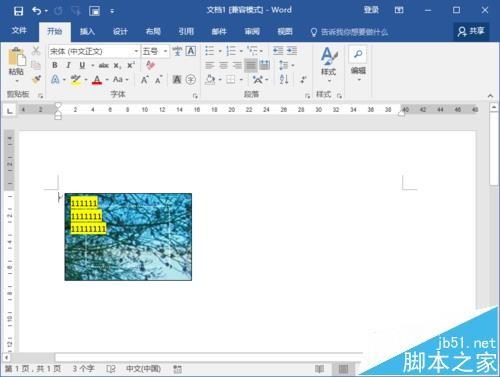Insert enclosed character icon
The width and height of the screenshot is (500, 377).
(x=191, y=79)
